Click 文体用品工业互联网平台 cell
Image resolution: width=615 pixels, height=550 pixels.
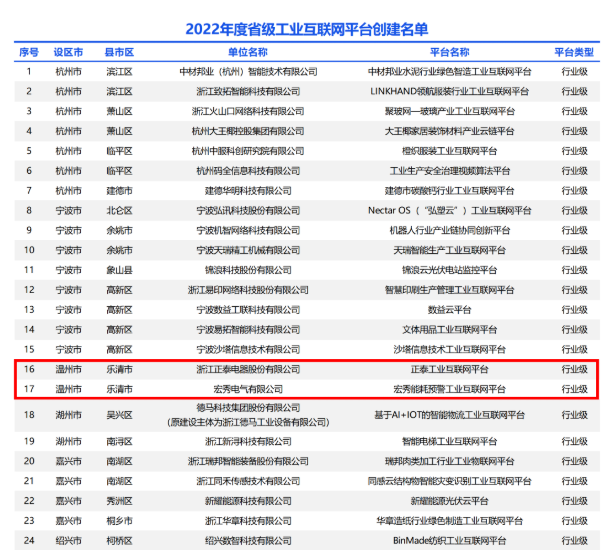coord(449,330)
